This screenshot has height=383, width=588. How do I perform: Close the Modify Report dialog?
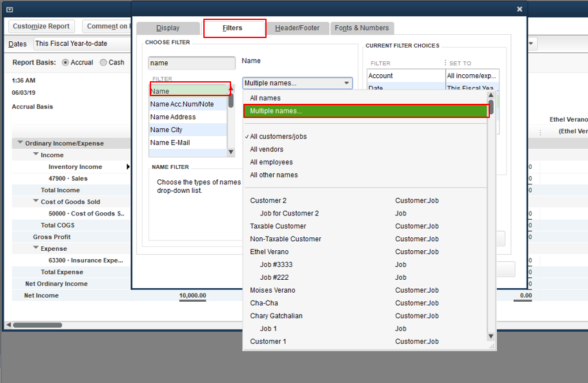tap(520, 9)
